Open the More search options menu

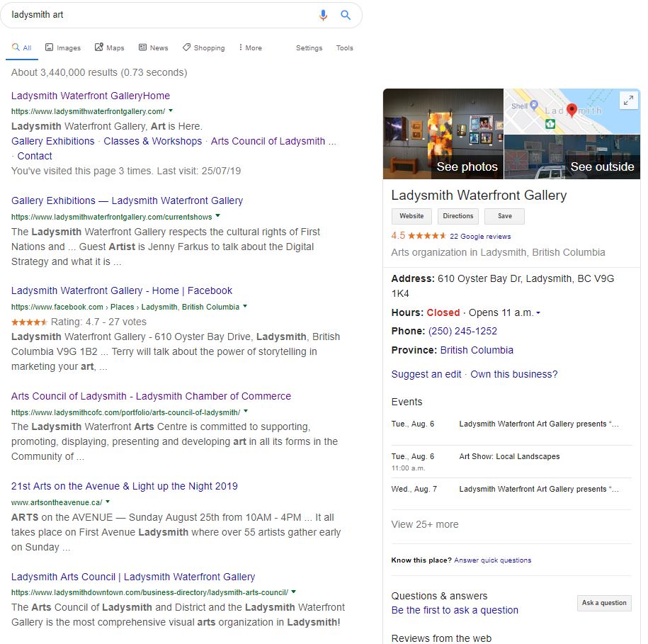click(x=250, y=48)
